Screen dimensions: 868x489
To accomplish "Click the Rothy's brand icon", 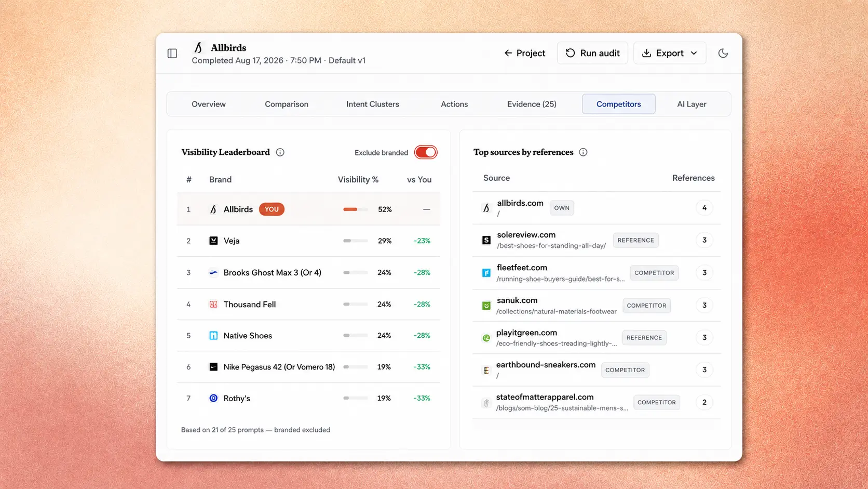I will pos(213,398).
